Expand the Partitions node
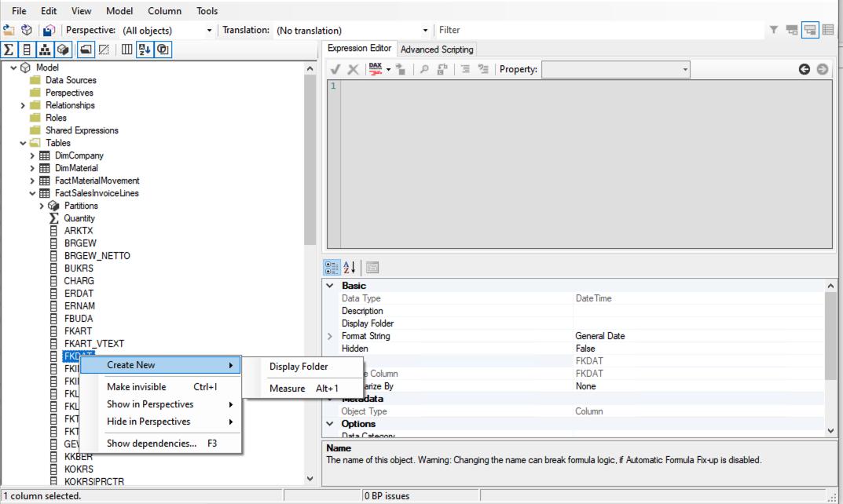This screenshot has height=504, width=843. click(42, 206)
